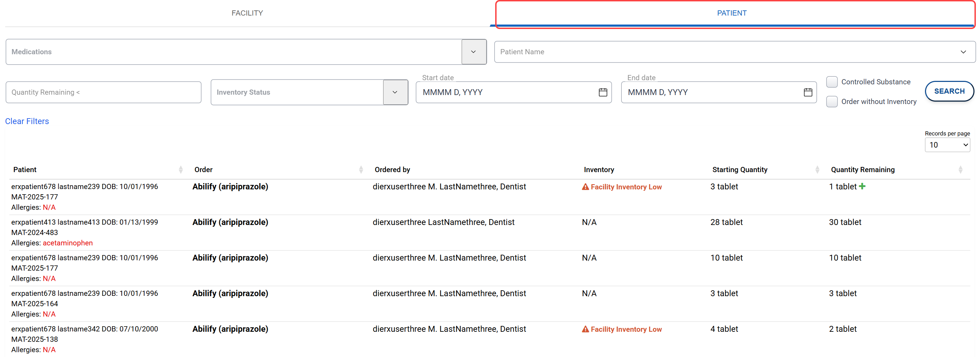Click the Start date text field
This screenshot has width=980, height=357.
[506, 92]
